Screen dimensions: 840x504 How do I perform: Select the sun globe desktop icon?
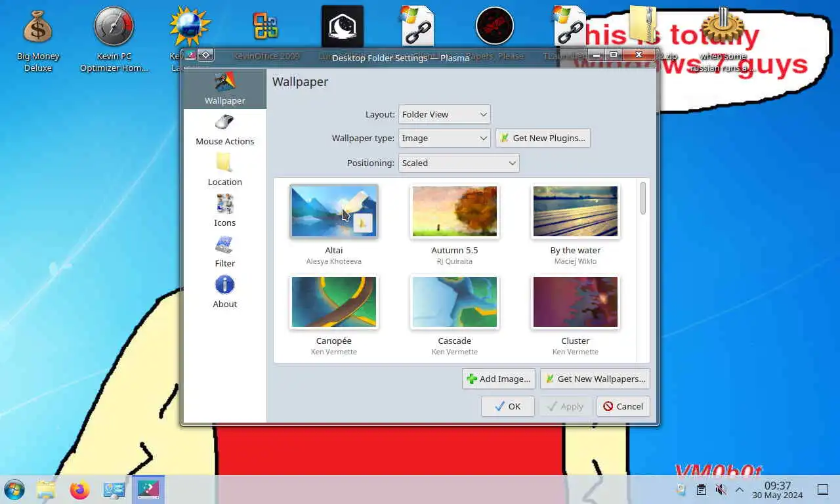[190, 26]
